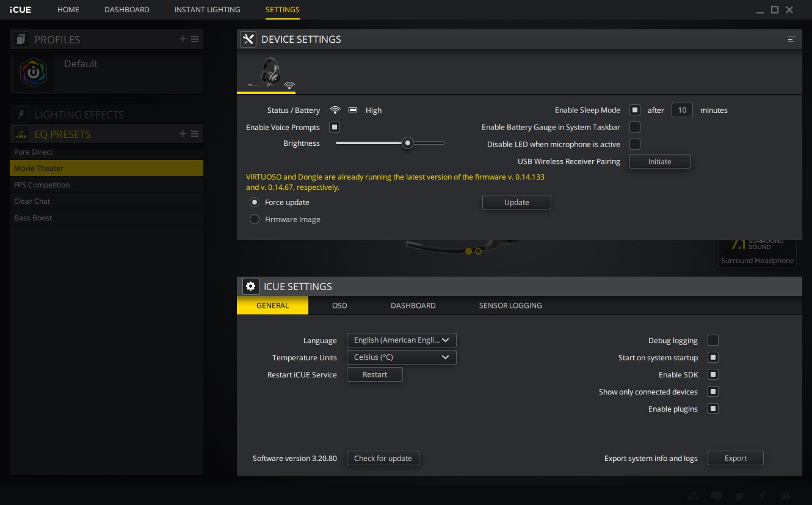Click the Restart iCUE service button

[375, 374]
